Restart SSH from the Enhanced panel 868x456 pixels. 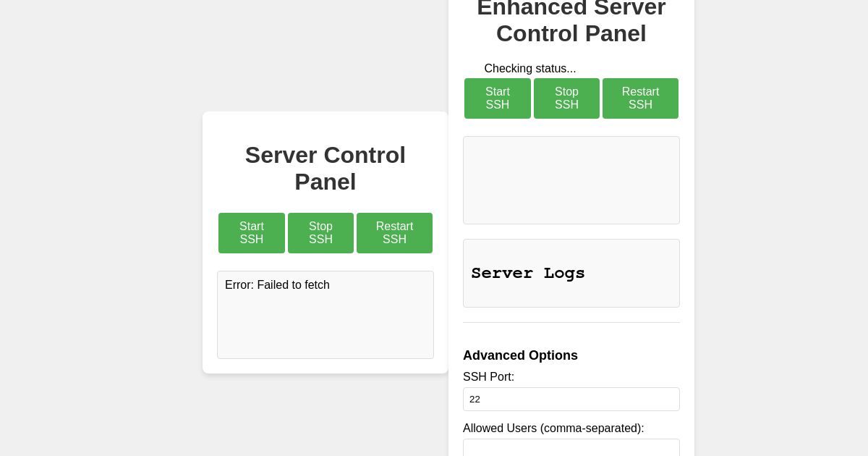640,98
